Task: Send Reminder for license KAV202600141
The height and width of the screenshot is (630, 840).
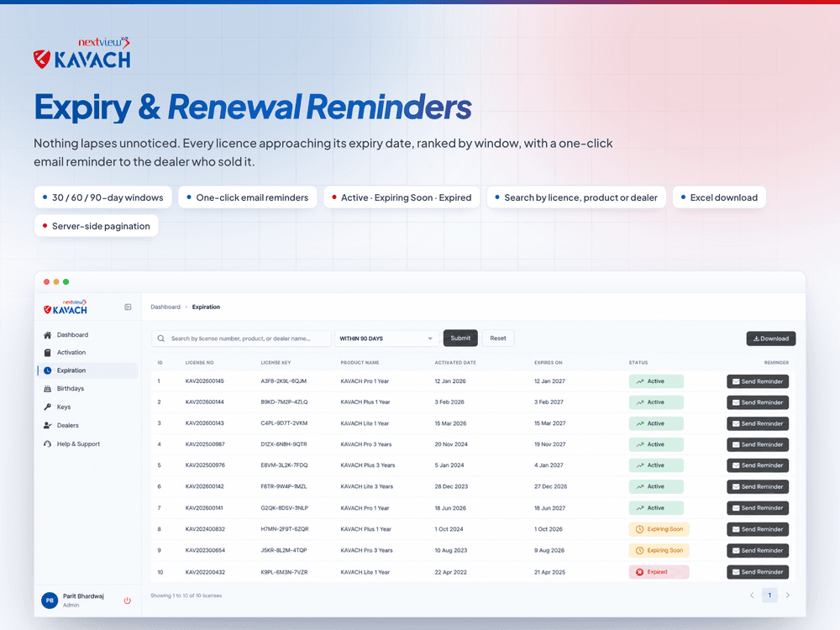Action: point(758,508)
